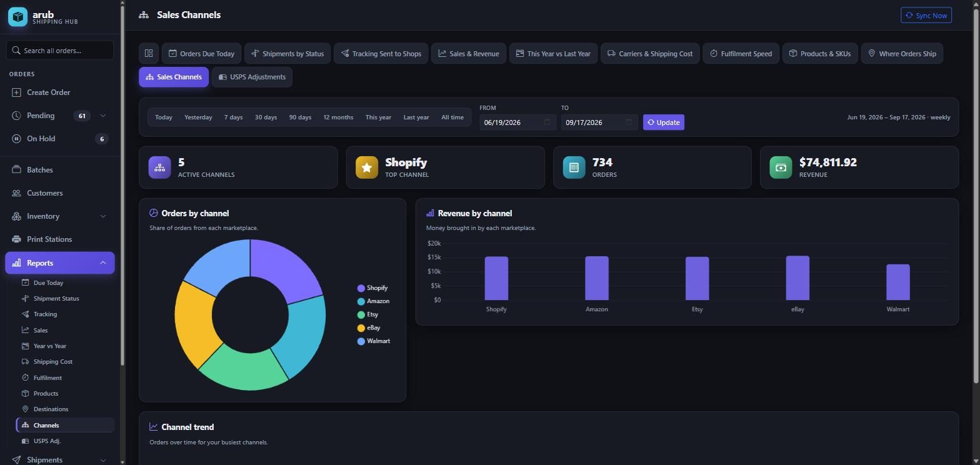Expand the Shipments section chevron
Screen dimensions: 980x465
click(103, 460)
